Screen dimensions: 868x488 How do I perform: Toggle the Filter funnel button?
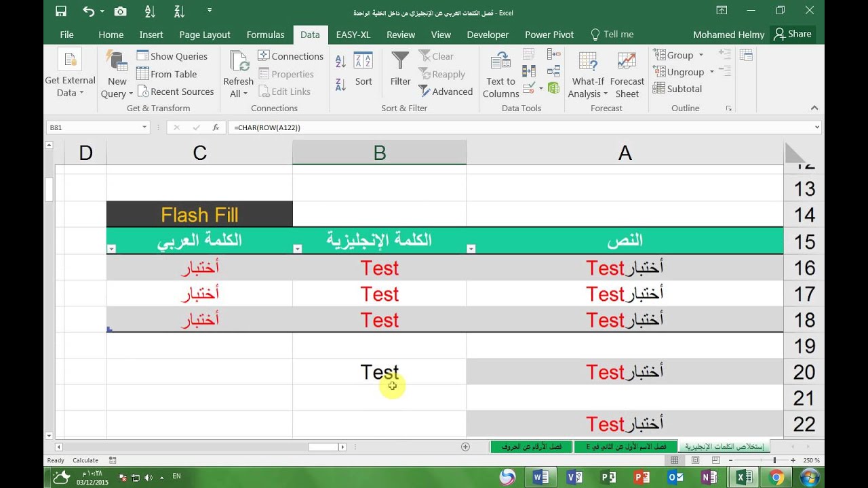[400, 68]
